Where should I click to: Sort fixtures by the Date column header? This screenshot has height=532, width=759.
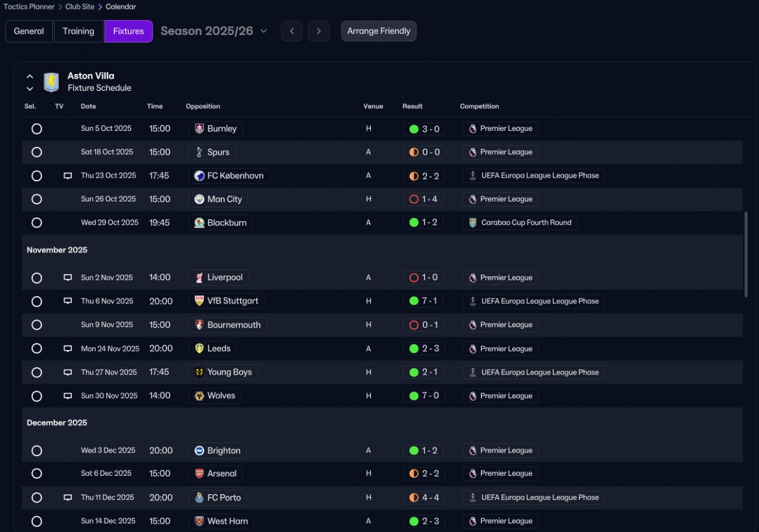coord(88,107)
